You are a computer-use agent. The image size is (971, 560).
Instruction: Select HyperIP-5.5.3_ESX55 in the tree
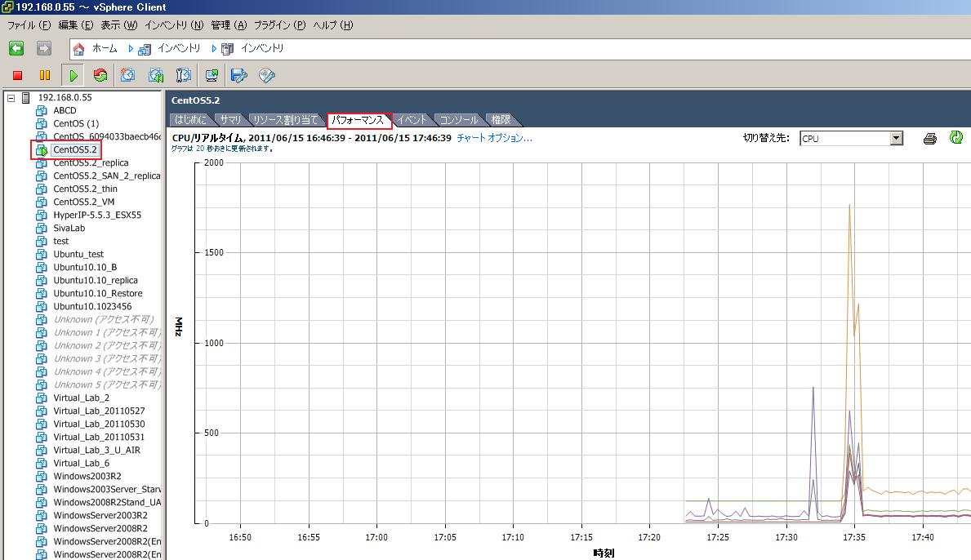[97, 215]
